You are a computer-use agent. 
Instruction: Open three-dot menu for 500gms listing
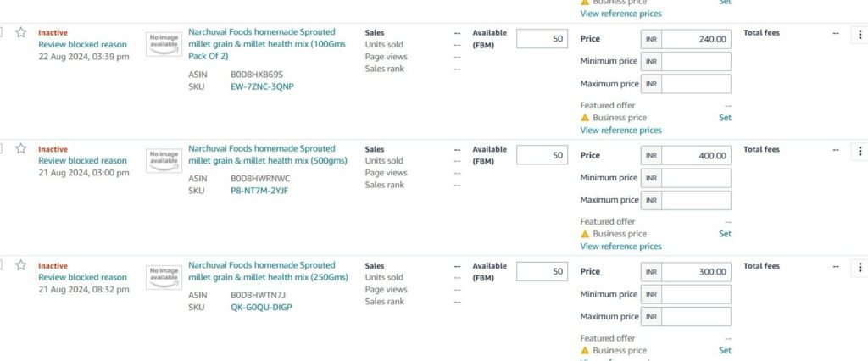tap(860, 151)
